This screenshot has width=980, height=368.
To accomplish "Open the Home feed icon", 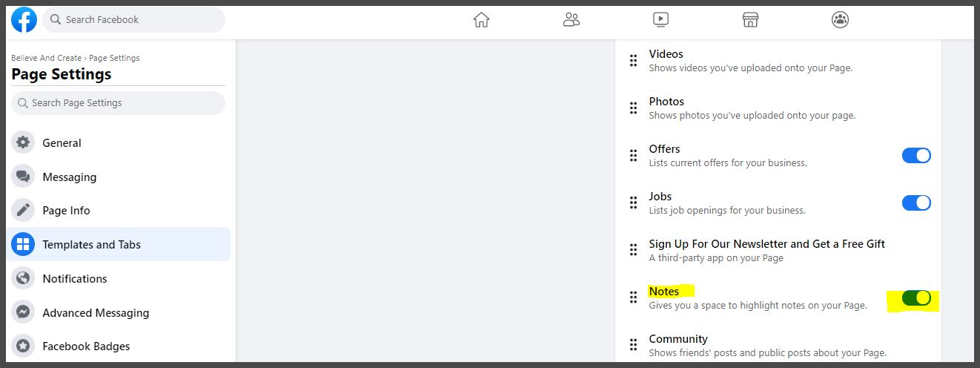I will (x=482, y=20).
